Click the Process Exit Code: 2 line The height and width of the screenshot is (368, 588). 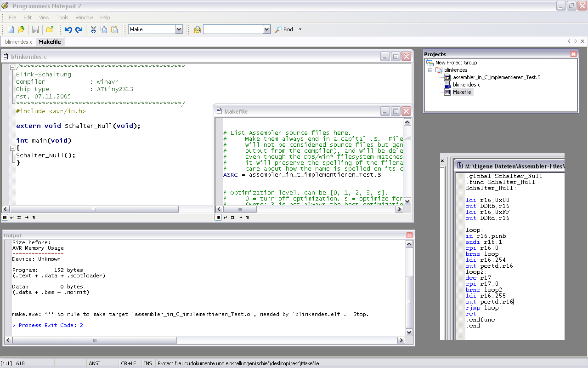pyautogui.click(x=48, y=325)
